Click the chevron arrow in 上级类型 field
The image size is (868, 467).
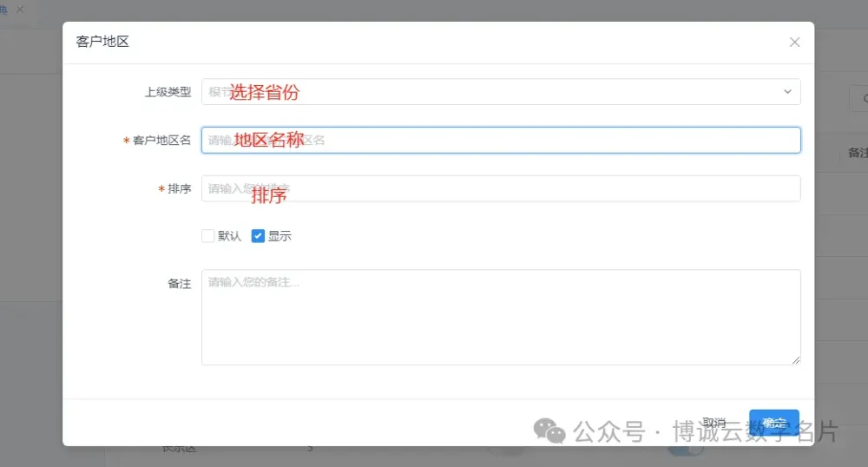point(787,92)
